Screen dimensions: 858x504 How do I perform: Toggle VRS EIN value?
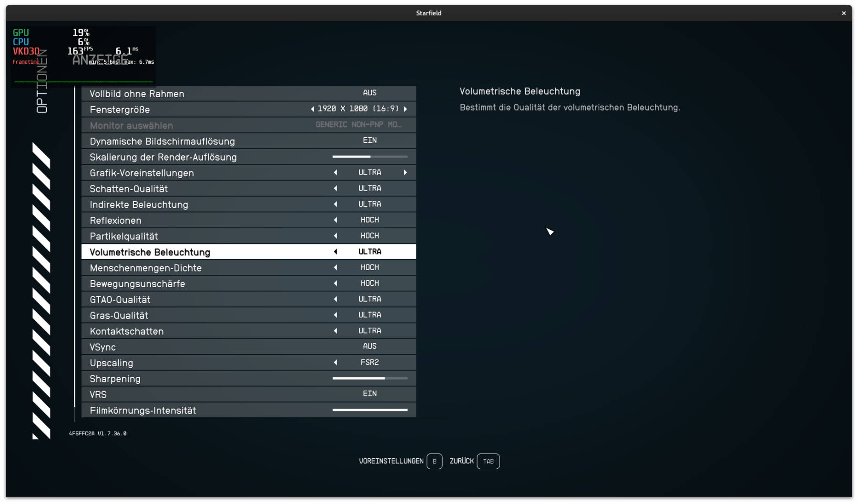point(370,394)
